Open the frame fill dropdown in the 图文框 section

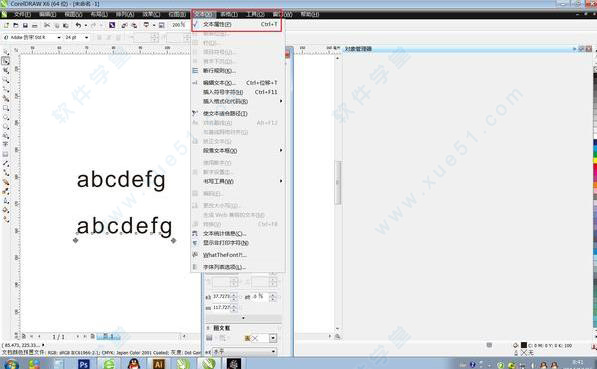(273, 338)
